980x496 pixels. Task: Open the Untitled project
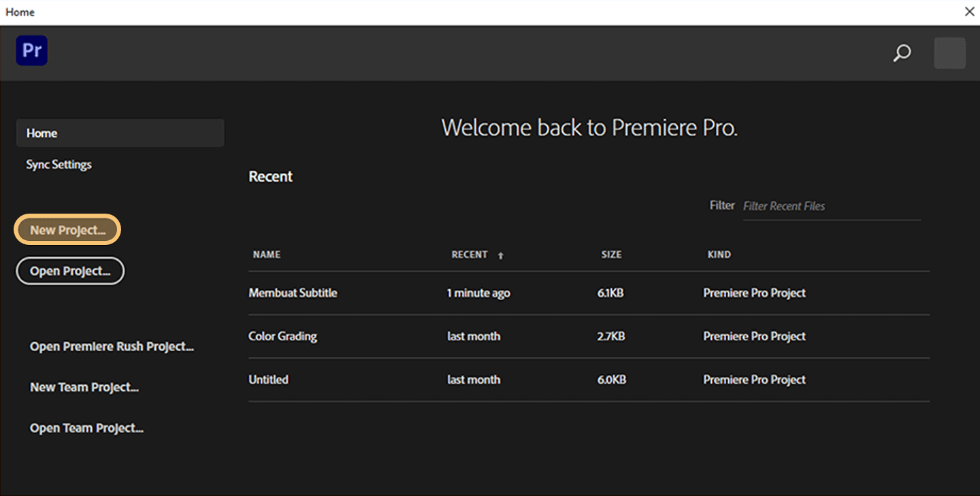(268, 380)
